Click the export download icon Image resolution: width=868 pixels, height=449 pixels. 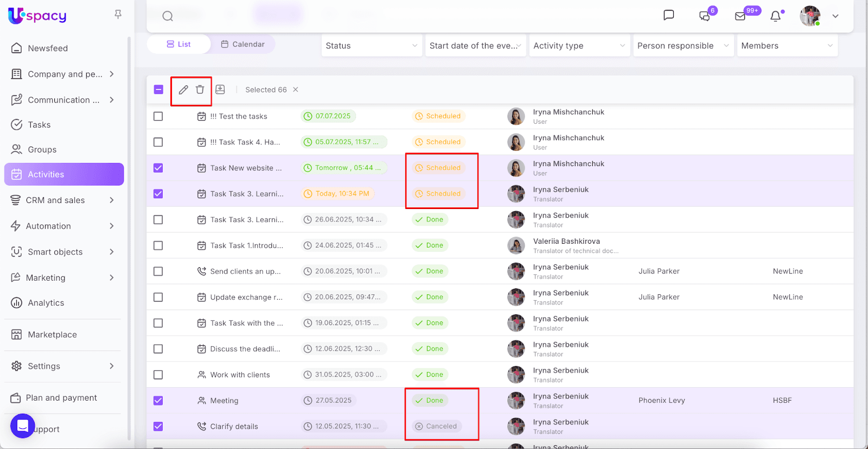220,90
